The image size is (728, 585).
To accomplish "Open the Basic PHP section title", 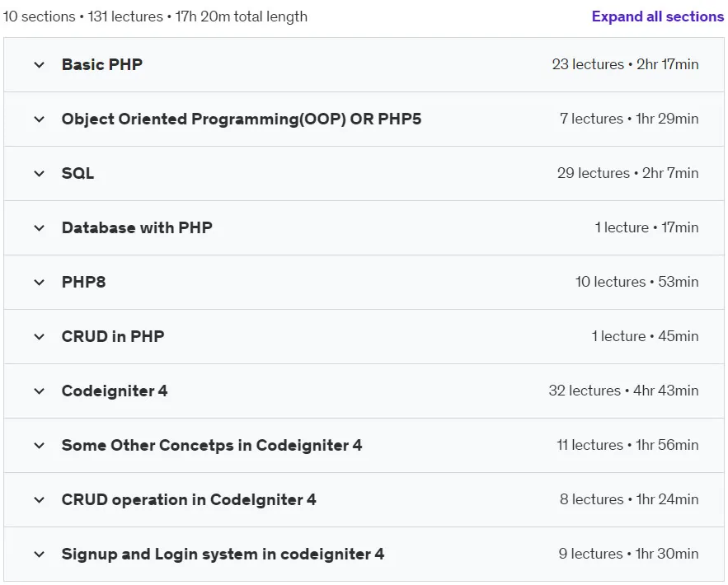I will tap(102, 64).
